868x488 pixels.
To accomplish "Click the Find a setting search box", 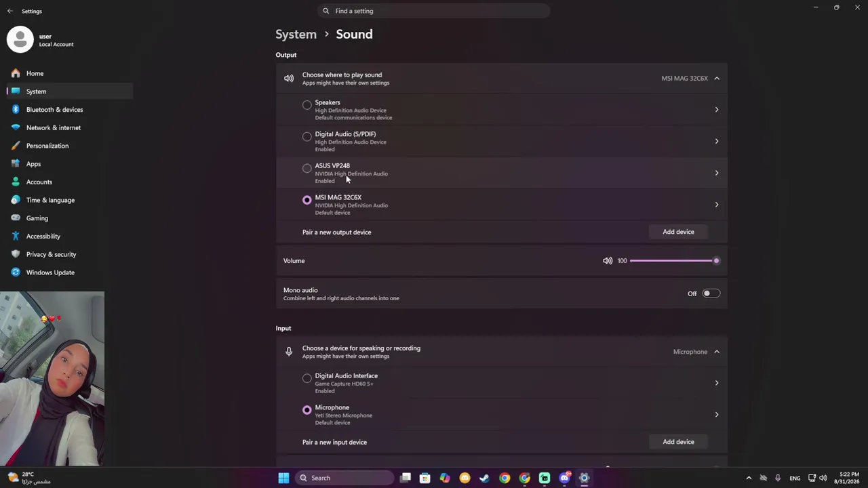I will pos(433,11).
